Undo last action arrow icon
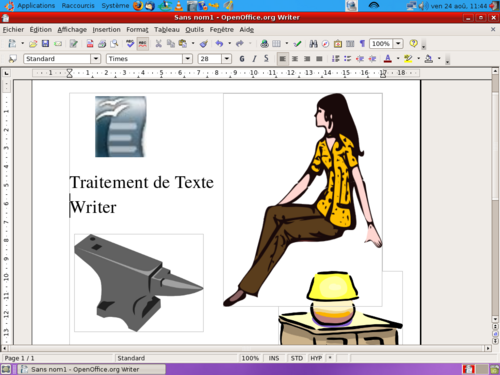 (219, 44)
